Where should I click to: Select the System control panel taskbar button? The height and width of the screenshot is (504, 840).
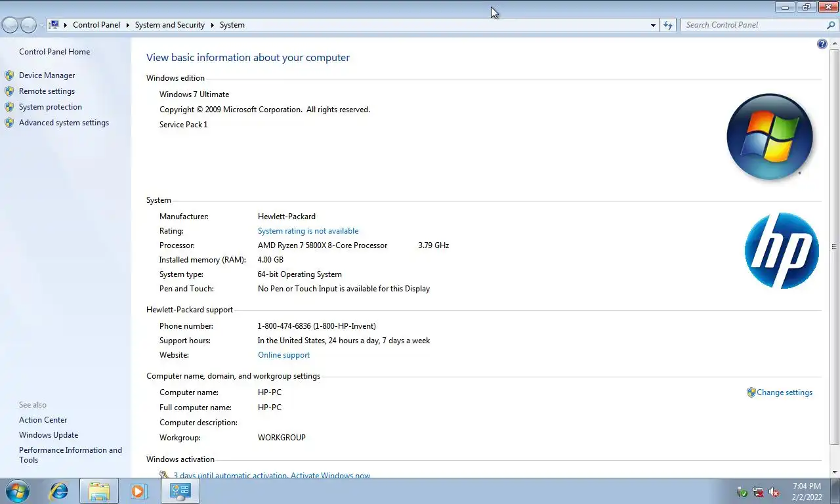(x=180, y=491)
